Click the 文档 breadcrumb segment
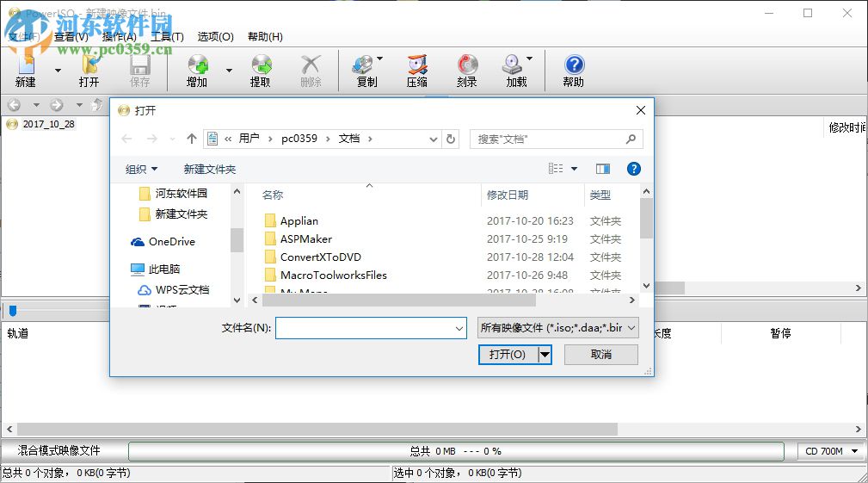The image size is (868, 483). click(x=348, y=139)
